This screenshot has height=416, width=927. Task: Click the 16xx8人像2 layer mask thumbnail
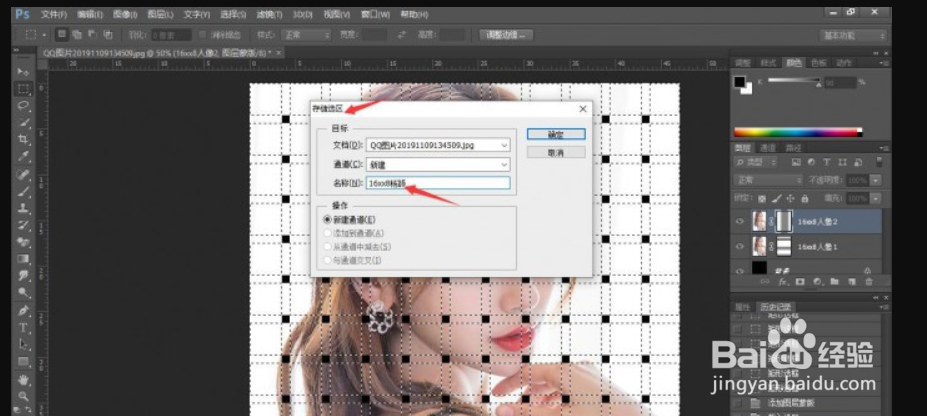click(783, 221)
